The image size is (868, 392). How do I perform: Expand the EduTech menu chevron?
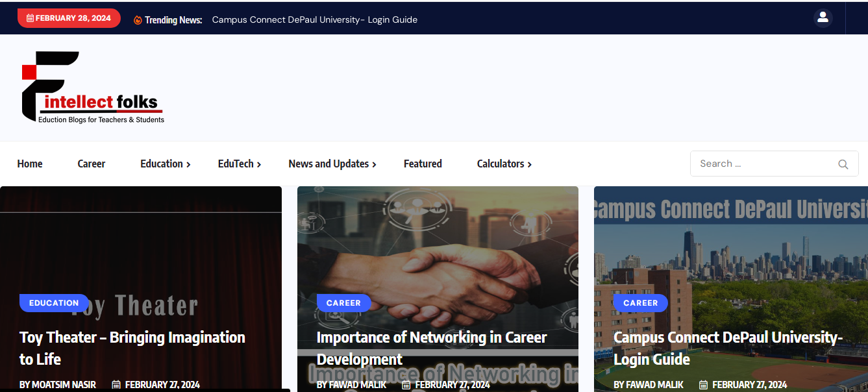pos(259,165)
